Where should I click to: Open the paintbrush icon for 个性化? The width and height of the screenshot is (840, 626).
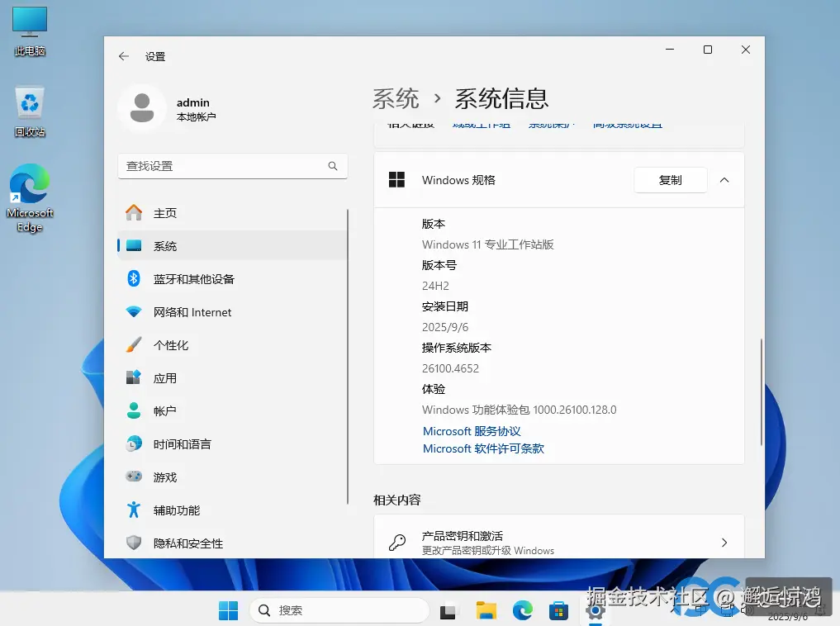pos(134,345)
